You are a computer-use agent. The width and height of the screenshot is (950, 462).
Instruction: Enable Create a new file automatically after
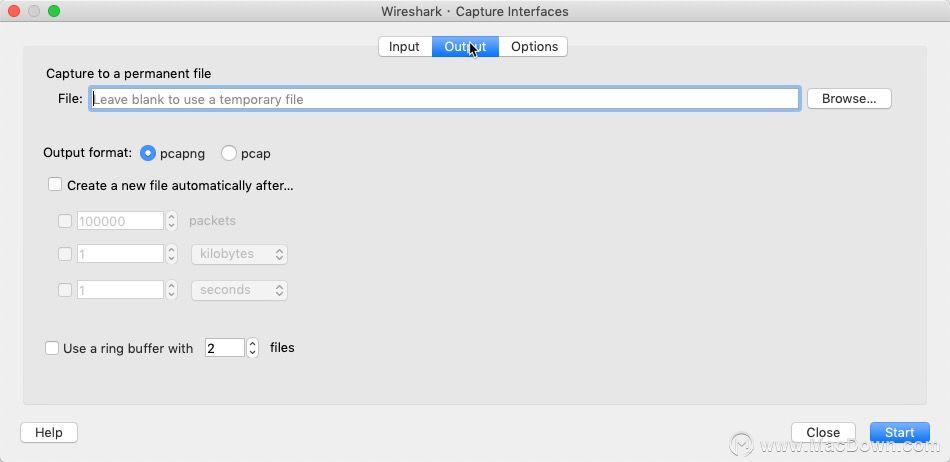click(x=55, y=185)
